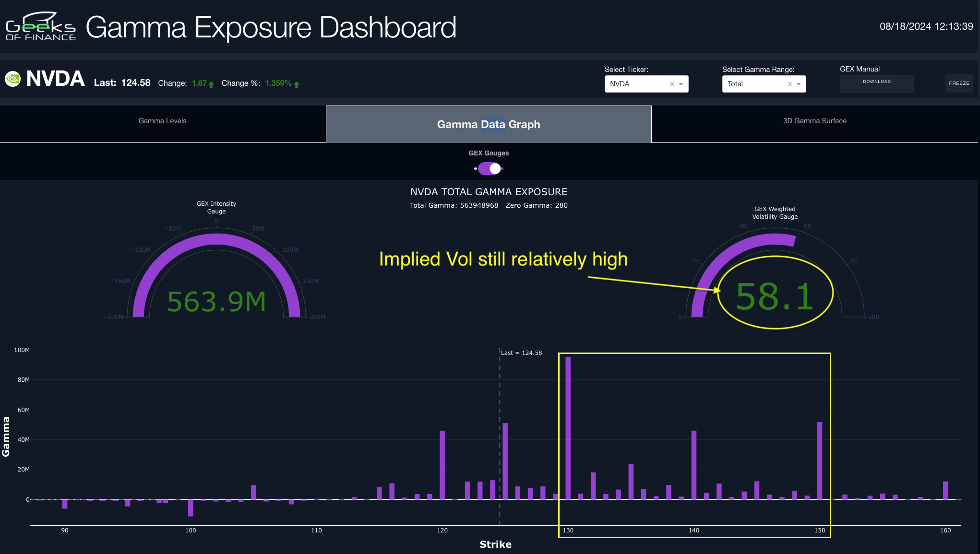Switch to the 3D Gamma Surface tab
980x554 pixels.
(814, 121)
